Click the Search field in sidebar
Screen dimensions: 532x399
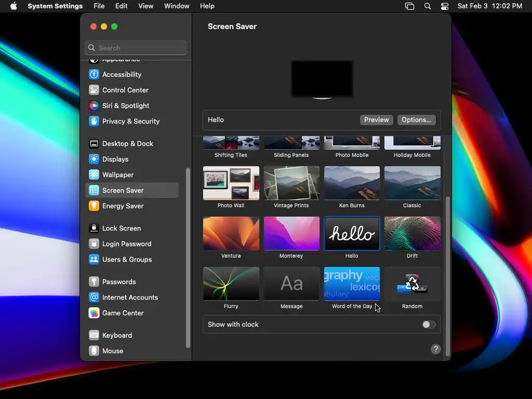click(136, 48)
